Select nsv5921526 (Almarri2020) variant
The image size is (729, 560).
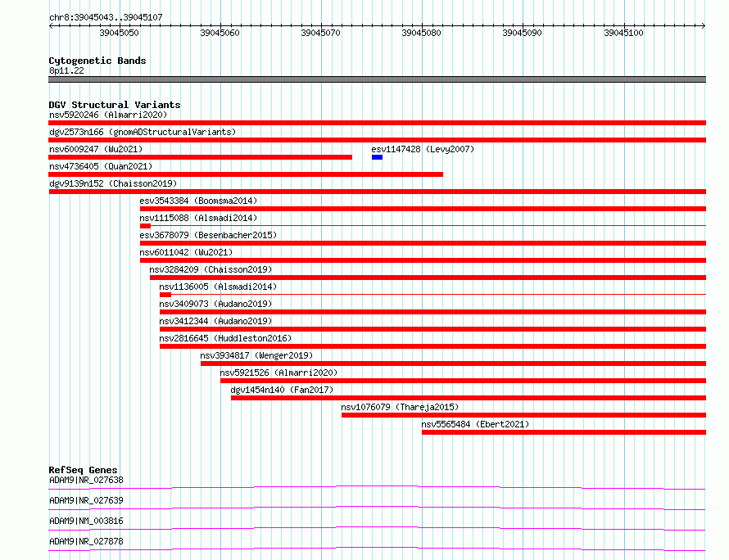pyautogui.click(x=279, y=373)
